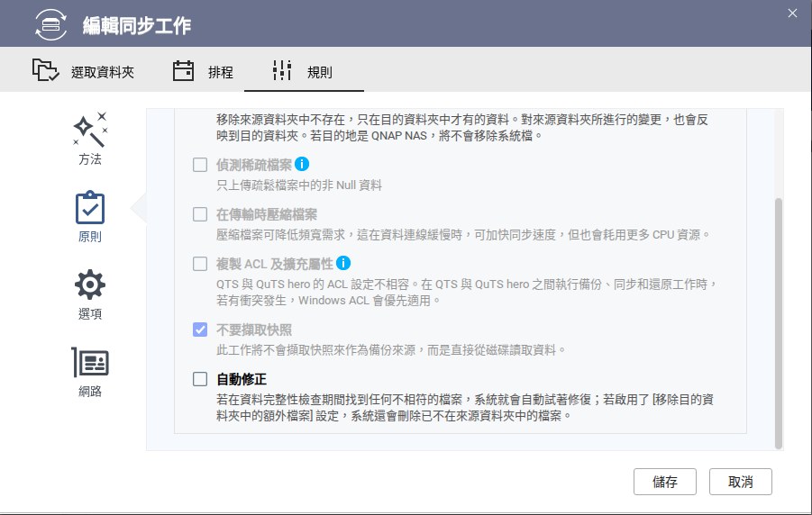Click the 偵測稀疏檔案 label text

254,165
